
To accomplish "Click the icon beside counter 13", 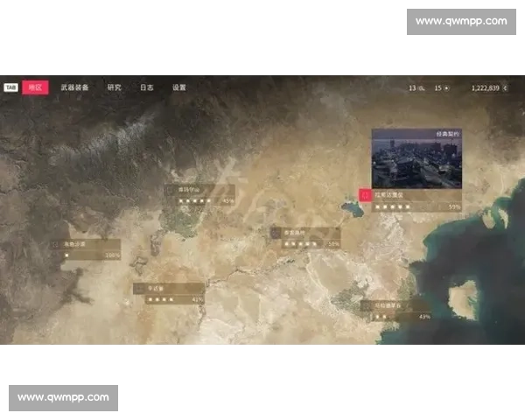I will [422, 88].
